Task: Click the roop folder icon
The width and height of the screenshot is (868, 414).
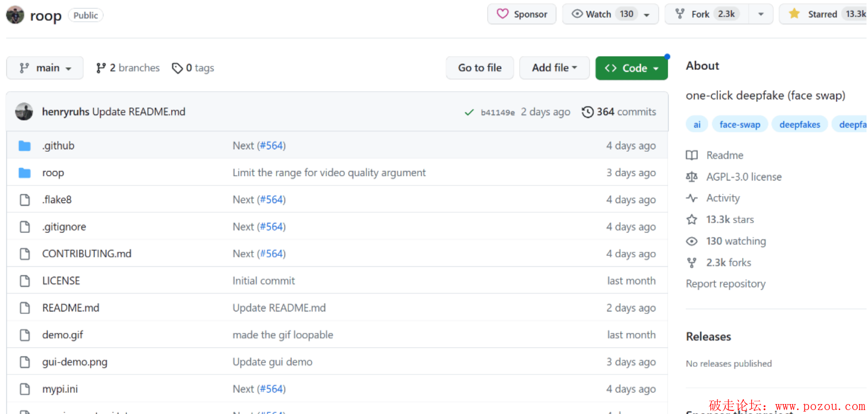Action: 24,173
